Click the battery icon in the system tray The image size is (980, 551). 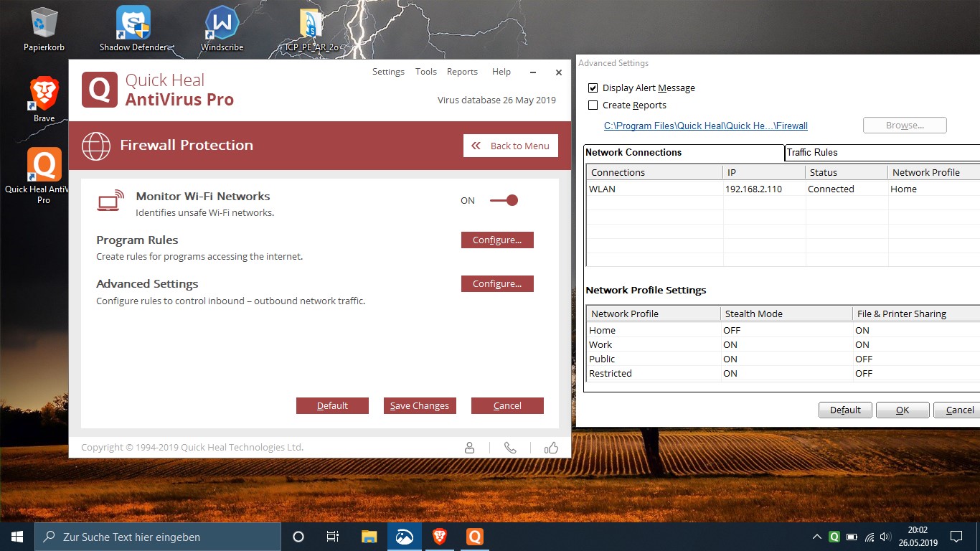(852, 537)
